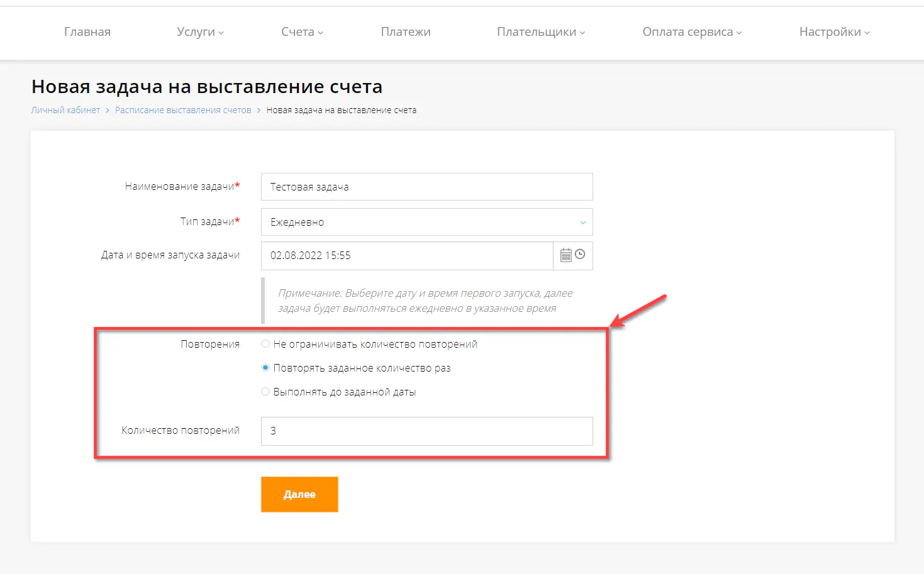Open the 'Личный кабинет' breadcrumb link

tap(65, 109)
